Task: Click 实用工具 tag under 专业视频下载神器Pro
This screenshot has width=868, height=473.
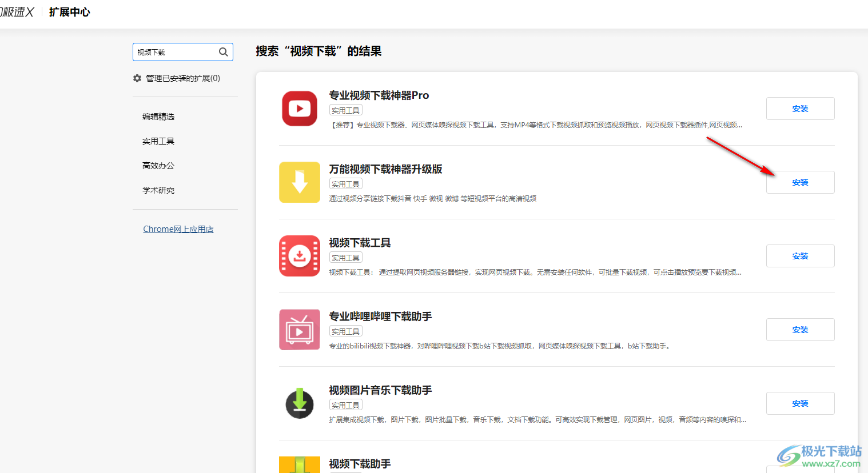Action: click(346, 110)
